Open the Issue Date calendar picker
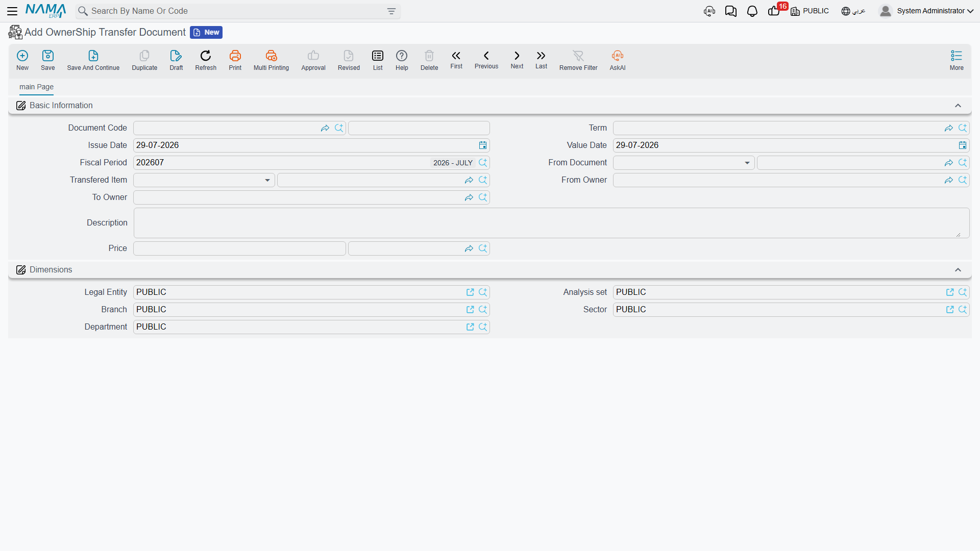This screenshot has width=980, height=551. (483, 145)
